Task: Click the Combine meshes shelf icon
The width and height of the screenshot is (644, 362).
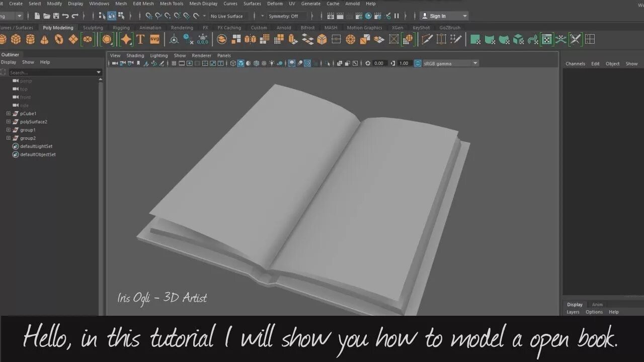Action: pyautogui.click(x=222, y=39)
